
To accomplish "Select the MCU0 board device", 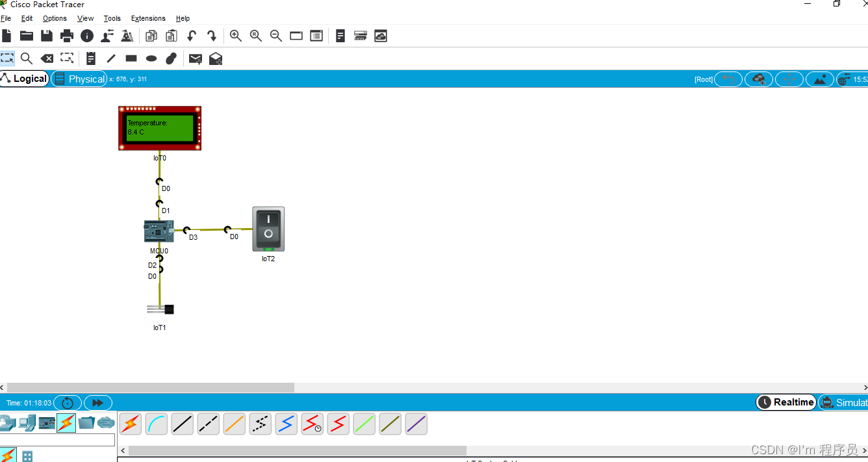I will [x=159, y=231].
